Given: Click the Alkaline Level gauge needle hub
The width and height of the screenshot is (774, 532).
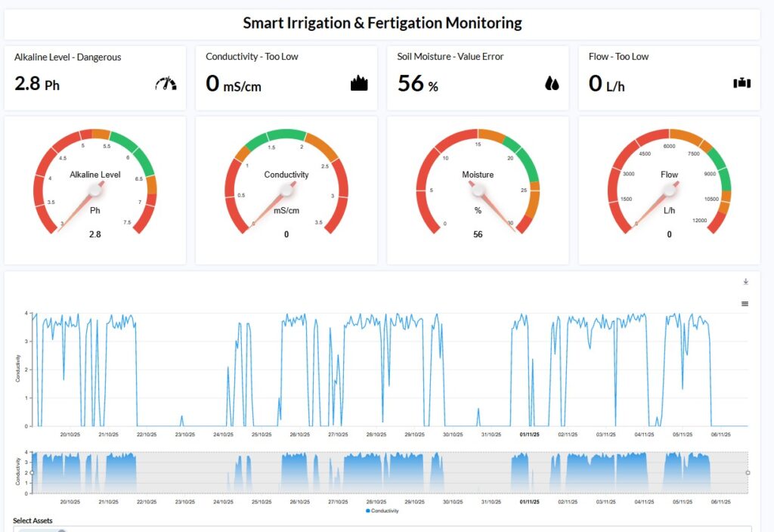Looking at the screenshot, I should [x=95, y=190].
